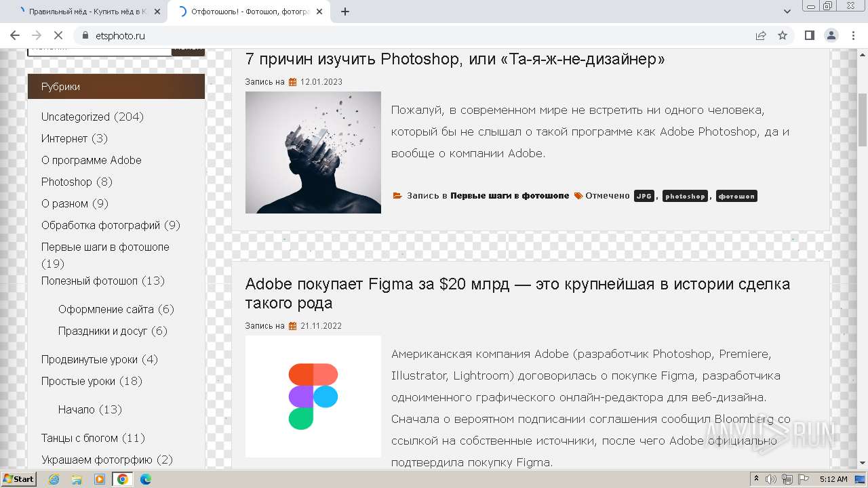Switch to the Правильный мёд tab
The width and height of the screenshot is (868, 488).
(x=87, y=12)
